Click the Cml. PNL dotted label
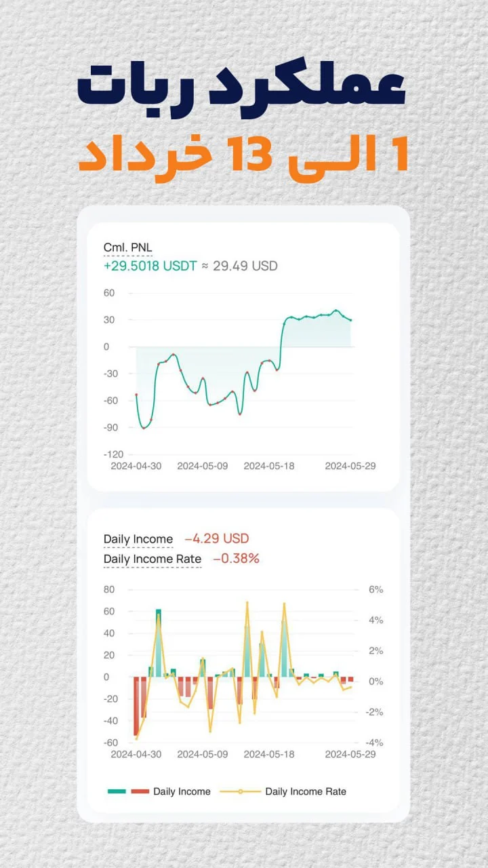This screenshot has width=488, height=868. 128,248
